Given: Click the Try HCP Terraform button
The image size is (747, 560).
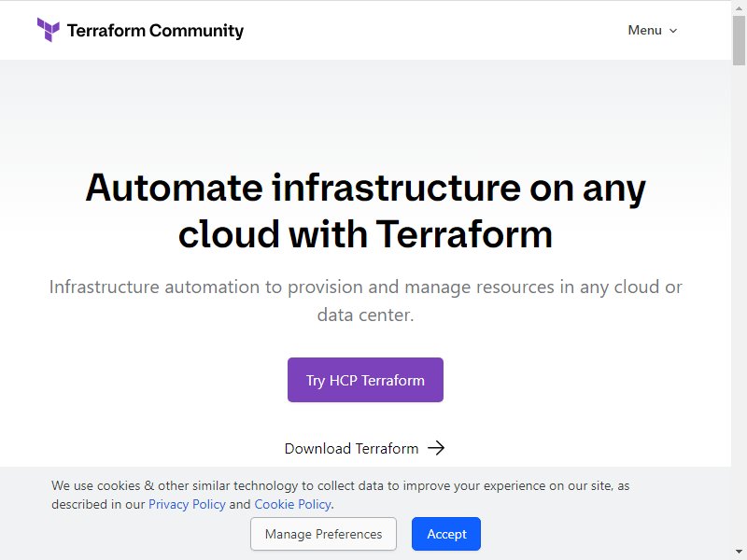Looking at the screenshot, I should point(365,380).
